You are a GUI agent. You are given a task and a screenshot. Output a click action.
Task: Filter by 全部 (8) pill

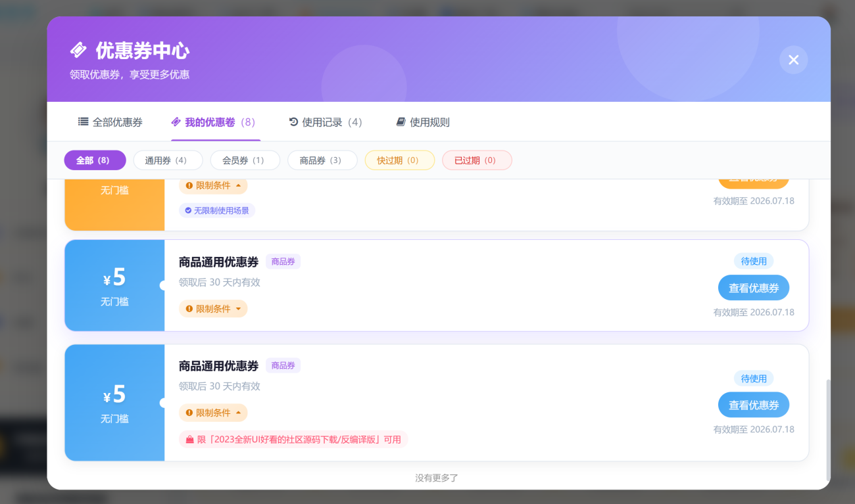click(x=95, y=160)
